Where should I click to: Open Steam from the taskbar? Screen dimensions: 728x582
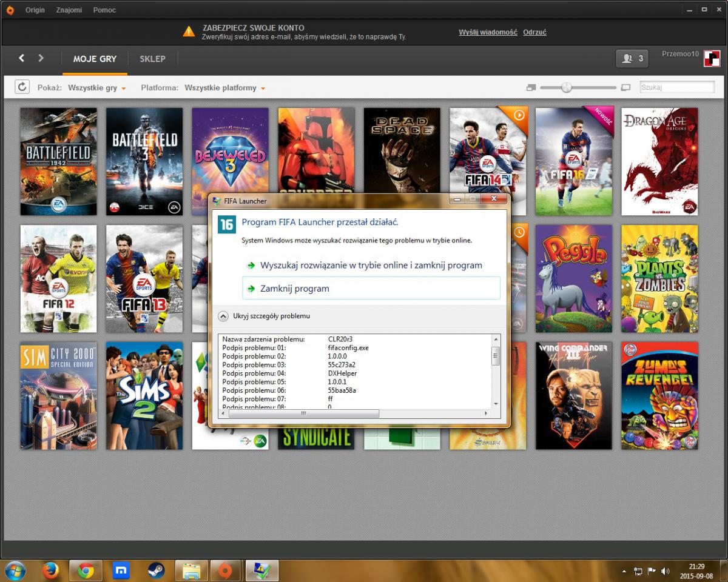point(157,570)
